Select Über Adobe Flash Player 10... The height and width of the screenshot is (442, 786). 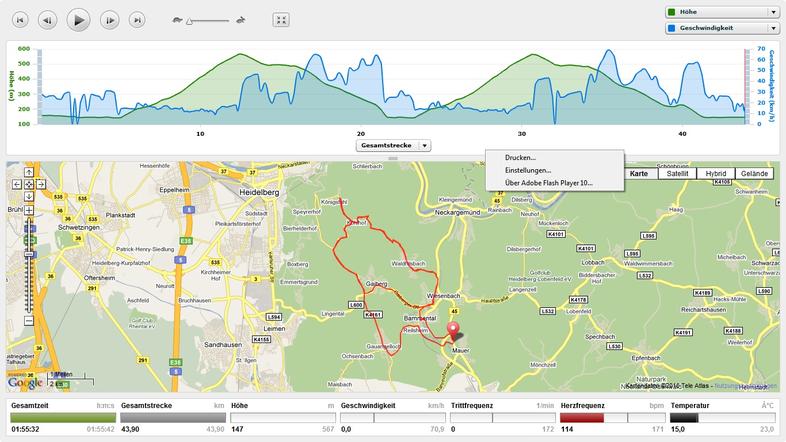pyautogui.click(x=548, y=183)
